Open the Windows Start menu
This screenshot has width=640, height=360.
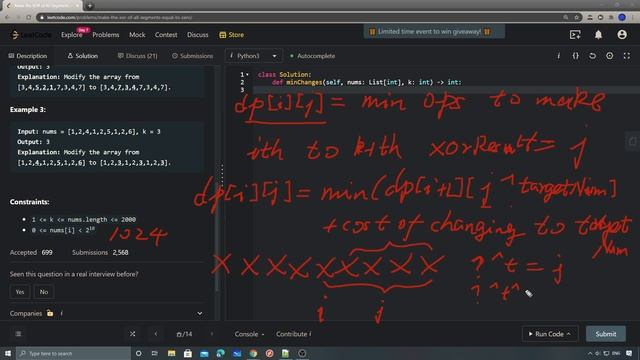pyautogui.click(x=8, y=353)
